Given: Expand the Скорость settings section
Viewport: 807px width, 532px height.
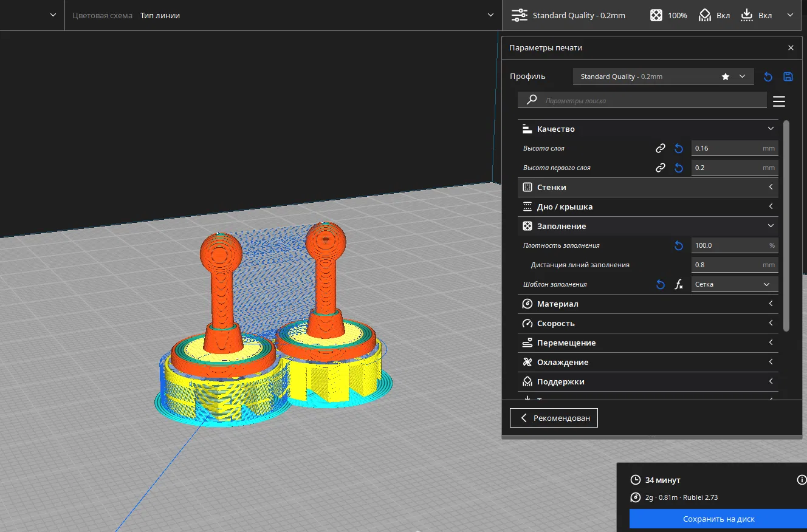Looking at the screenshot, I should point(648,323).
